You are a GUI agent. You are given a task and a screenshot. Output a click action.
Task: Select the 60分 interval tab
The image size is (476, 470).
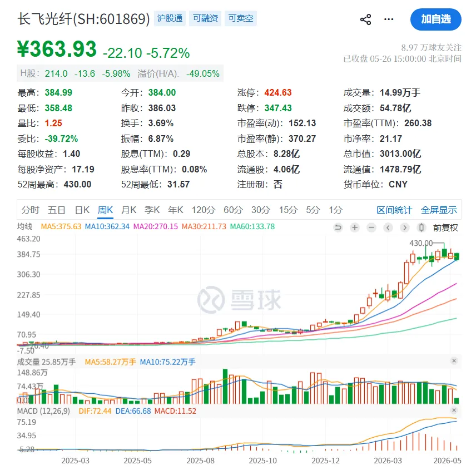tap(233, 210)
